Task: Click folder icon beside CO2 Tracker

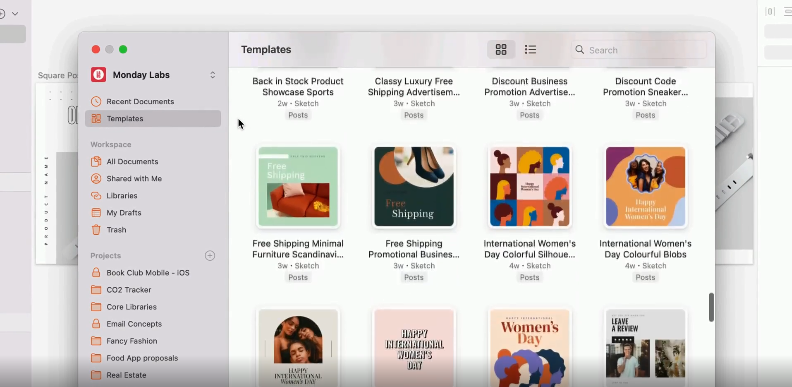Action: coord(96,290)
